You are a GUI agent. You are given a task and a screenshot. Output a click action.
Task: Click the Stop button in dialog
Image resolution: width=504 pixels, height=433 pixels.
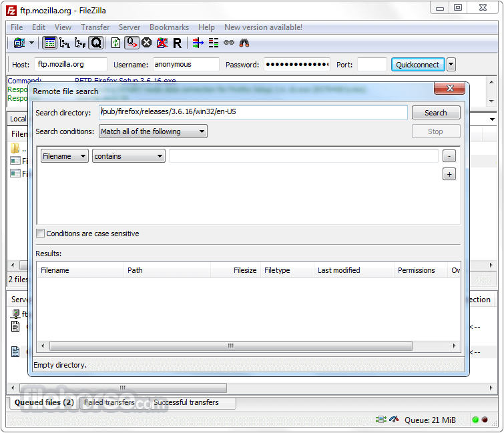click(436, 131)
